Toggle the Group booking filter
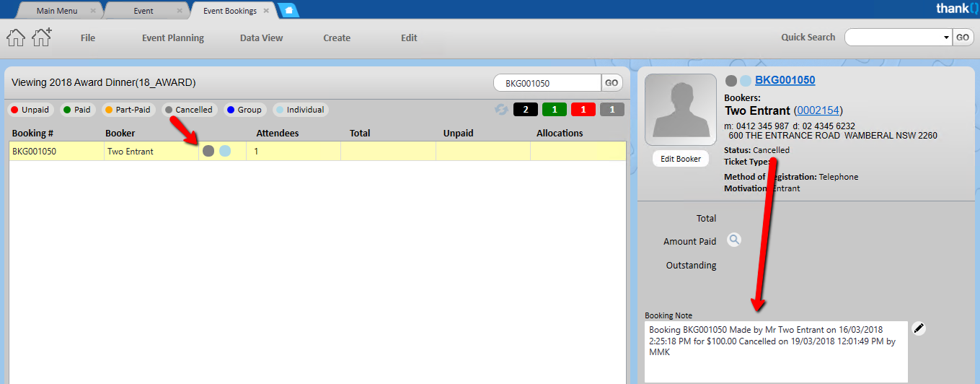Image resolution: width=980 pixels, height=384 pixels. 244,110
